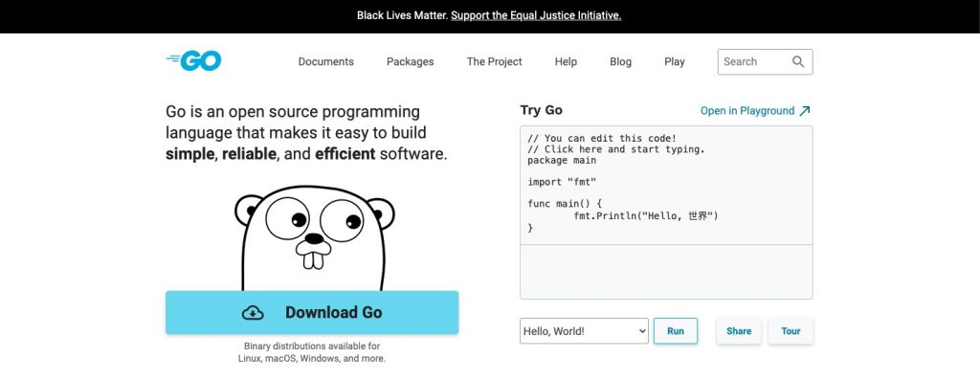Click the code editor line 'package main'
The width and height of the screenshot is (980, 380).
coord(562,160)
